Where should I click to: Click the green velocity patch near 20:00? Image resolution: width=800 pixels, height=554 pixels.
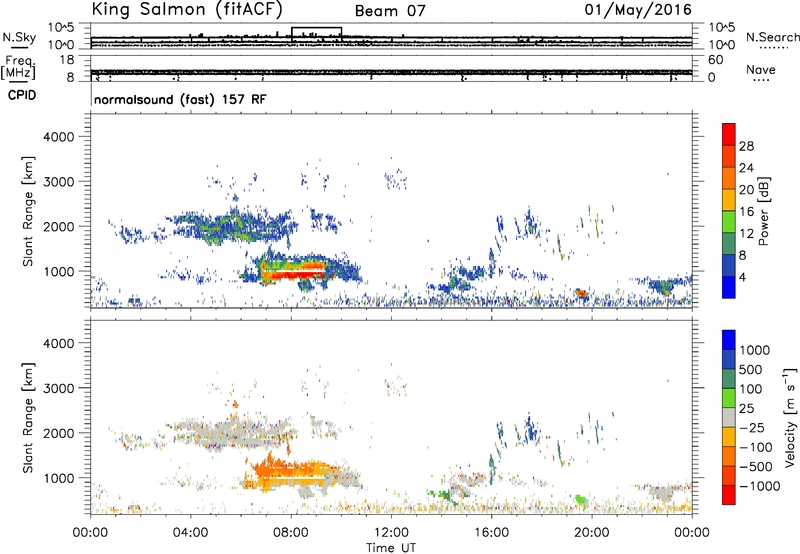580,499
